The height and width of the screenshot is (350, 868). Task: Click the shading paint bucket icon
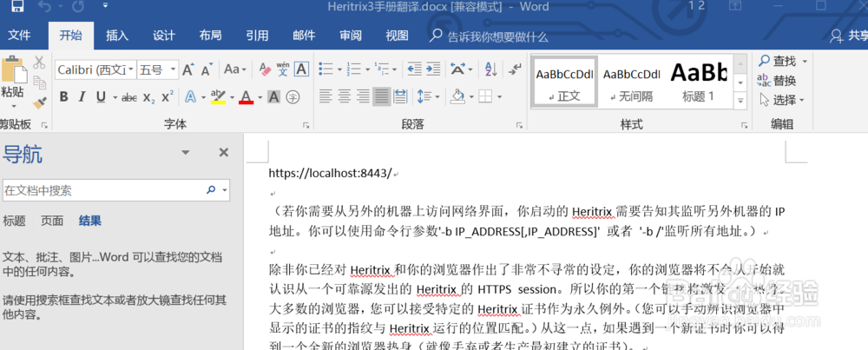[x=457, y=97]
